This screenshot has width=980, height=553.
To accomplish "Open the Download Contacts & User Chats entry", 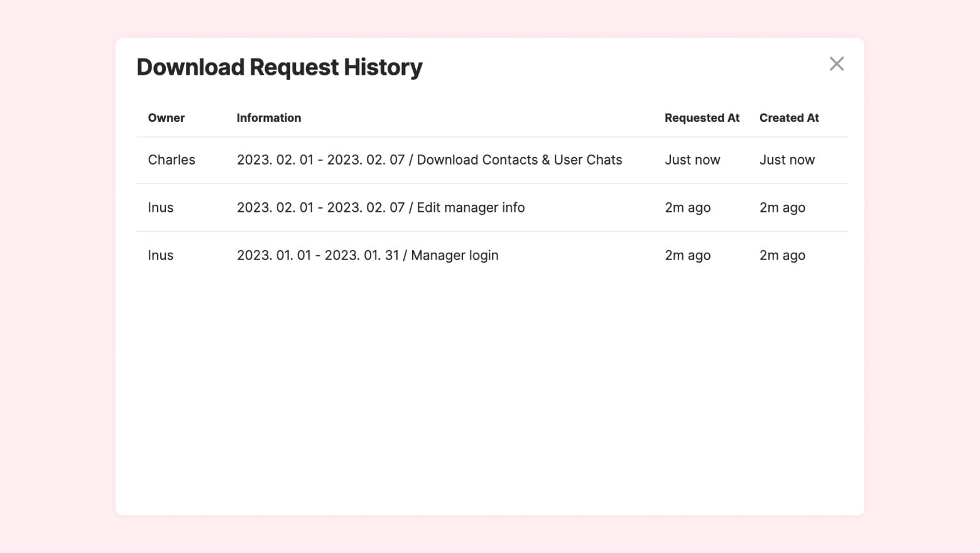I will pyautogui.click(x=429, y=160).
